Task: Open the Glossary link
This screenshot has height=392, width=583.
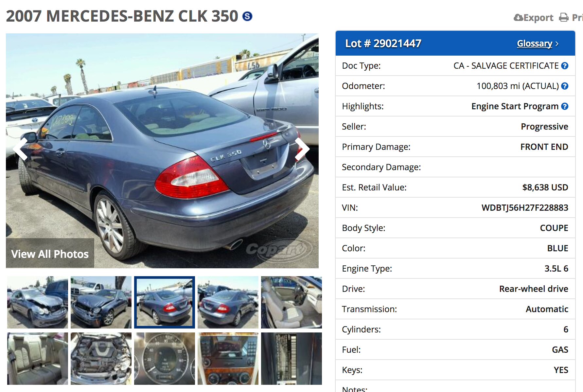Action: (535, 44)
